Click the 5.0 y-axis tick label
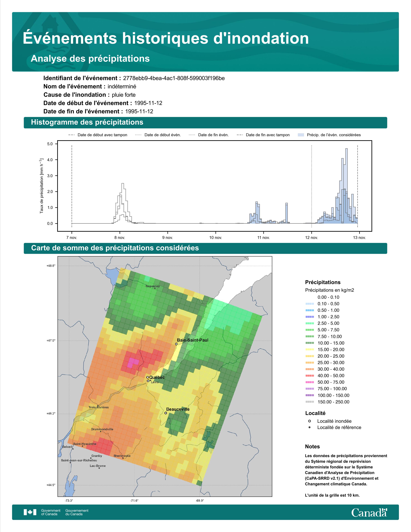The width and height of the screenshot is (411, 532). coord(50,144)
